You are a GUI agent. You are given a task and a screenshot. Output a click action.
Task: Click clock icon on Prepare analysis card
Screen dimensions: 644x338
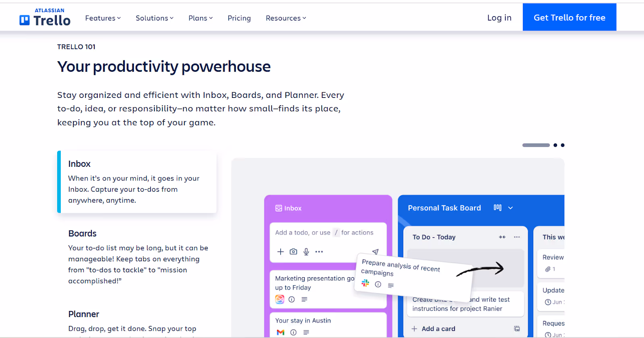pos(378,284)
